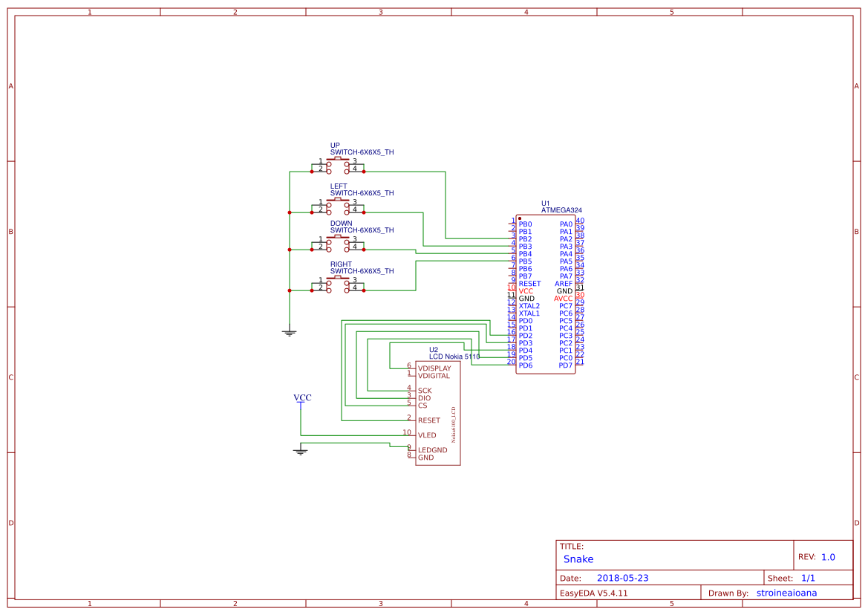Select pin PB2 on the ATMEGA324

[526, 239]
